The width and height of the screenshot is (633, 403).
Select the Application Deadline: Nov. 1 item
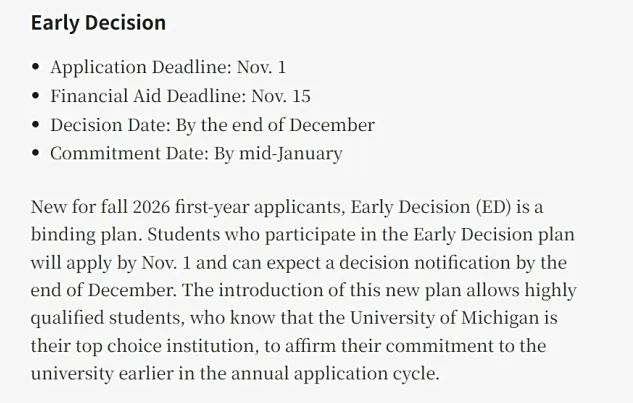point(168,67)
